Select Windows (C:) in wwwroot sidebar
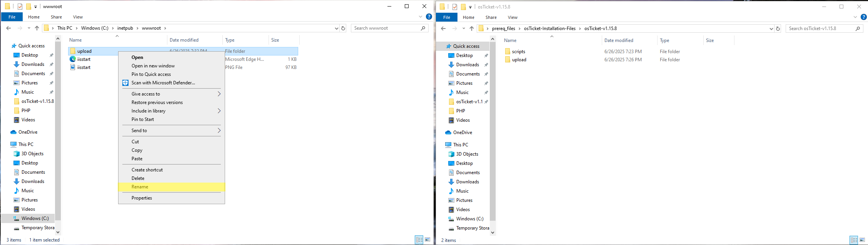The height and width of the screenshot is (245, 868). tap(31, 218)
